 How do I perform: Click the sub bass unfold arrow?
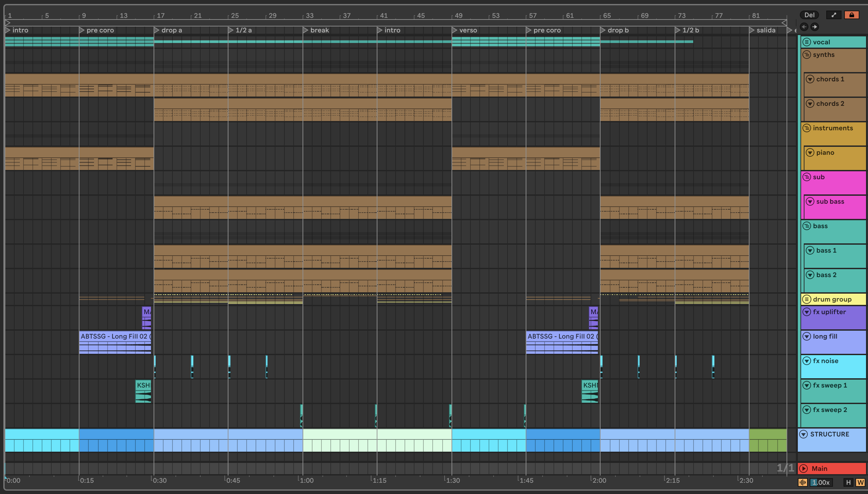(810, 202)
